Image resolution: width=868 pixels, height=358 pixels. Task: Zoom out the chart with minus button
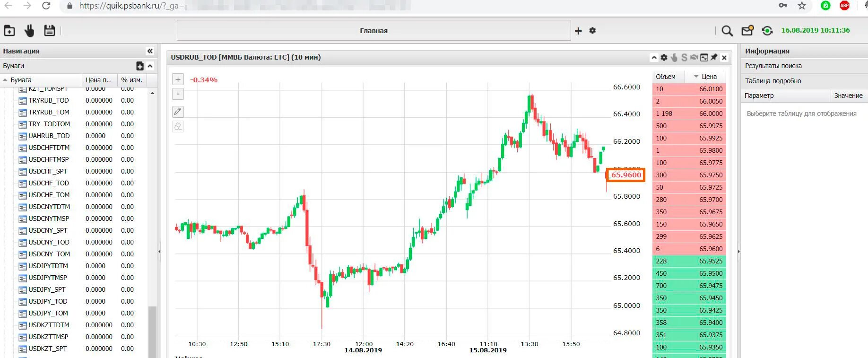[x=178, y=94]
